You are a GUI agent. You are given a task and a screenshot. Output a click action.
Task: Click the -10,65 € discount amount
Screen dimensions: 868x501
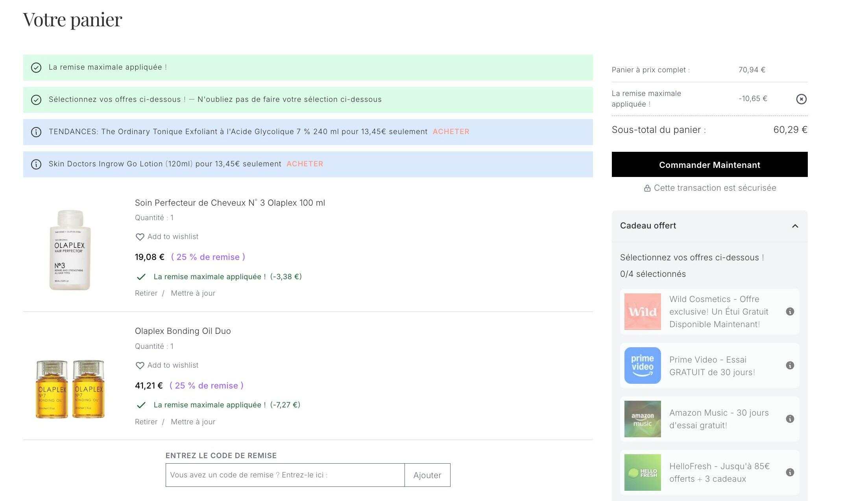point(753,99)
